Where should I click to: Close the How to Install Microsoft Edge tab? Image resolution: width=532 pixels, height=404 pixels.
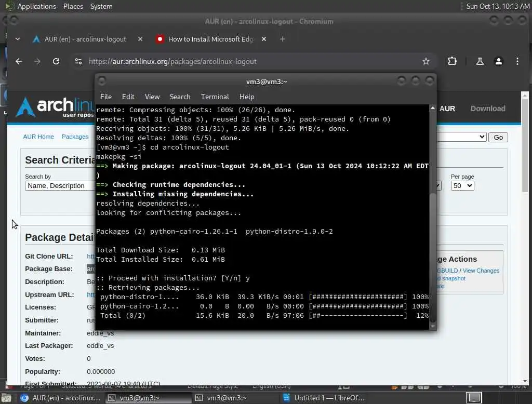click(x=263, y=39)
